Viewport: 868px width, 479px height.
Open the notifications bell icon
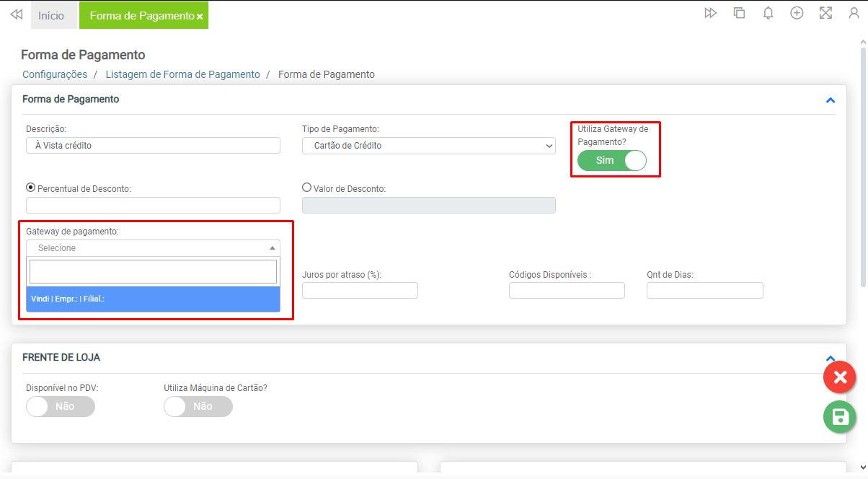point(768,13)
